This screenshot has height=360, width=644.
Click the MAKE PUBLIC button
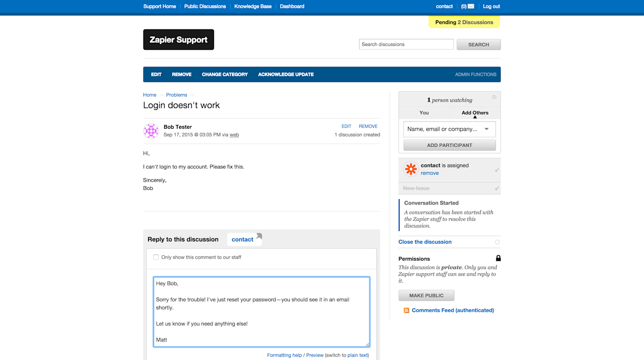[x=426, y=296]
